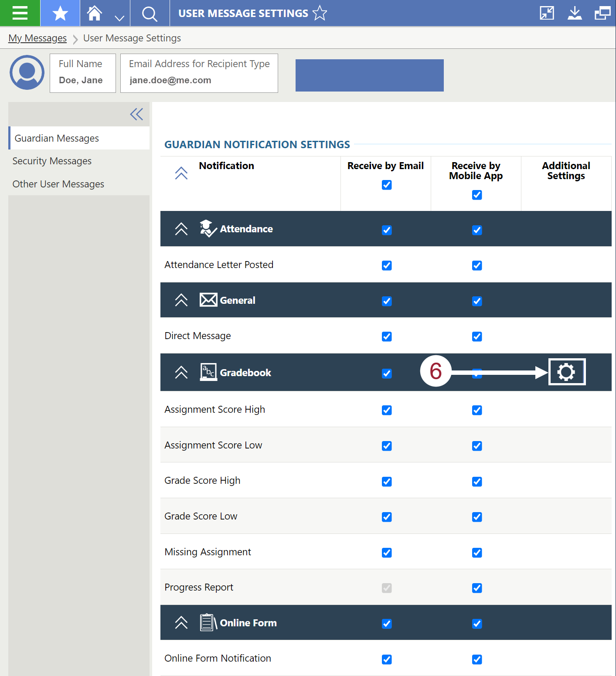Uncheck the Receive by Email master checkbox
The width and height of the screenshot is (616, 676).
(x=386, y=185)
